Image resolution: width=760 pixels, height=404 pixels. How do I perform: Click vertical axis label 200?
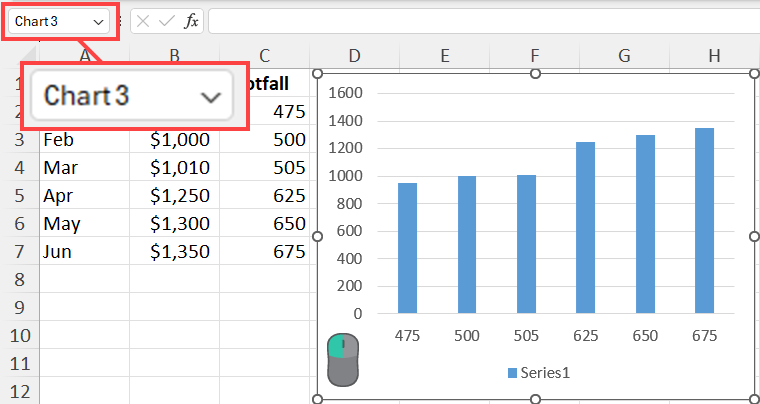coord(349,286)
